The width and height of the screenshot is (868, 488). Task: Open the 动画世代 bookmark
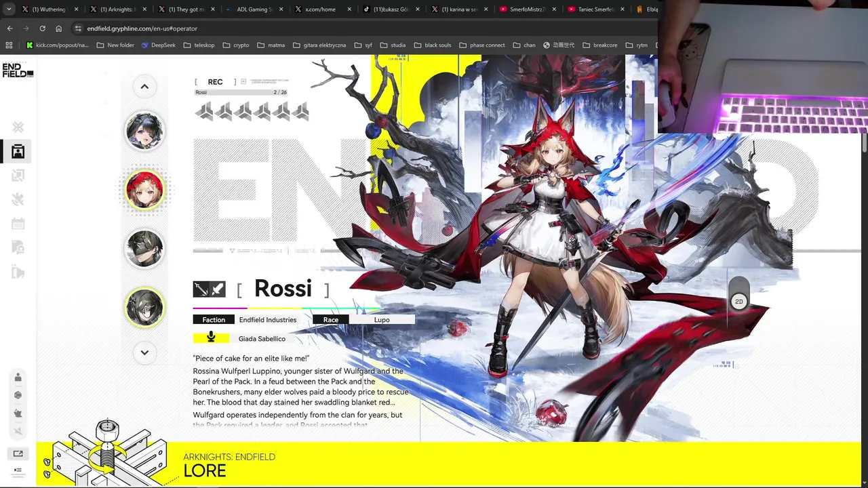click(558, 45)
